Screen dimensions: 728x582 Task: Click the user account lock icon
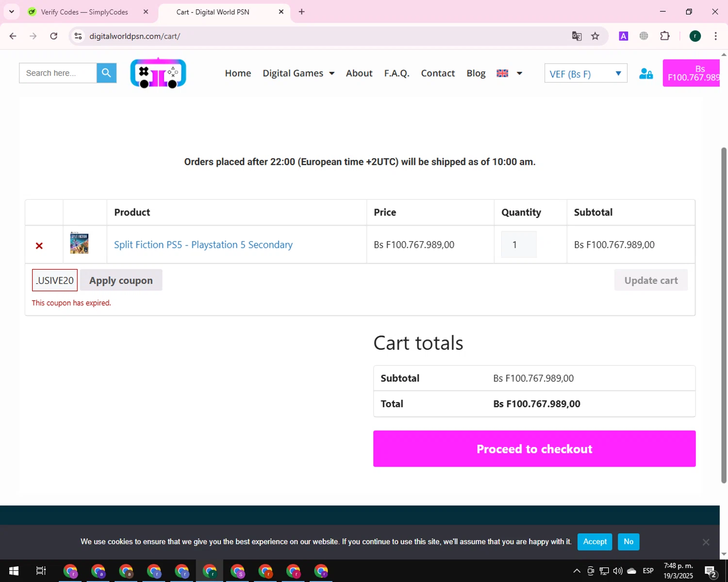click(645, 73)
